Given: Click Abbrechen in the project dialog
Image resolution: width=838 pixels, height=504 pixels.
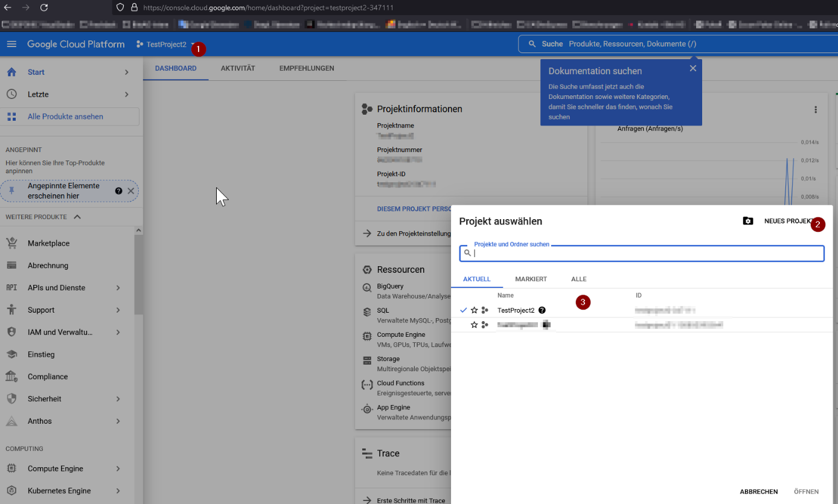Looking at the screenshot, I should [759, 491].
